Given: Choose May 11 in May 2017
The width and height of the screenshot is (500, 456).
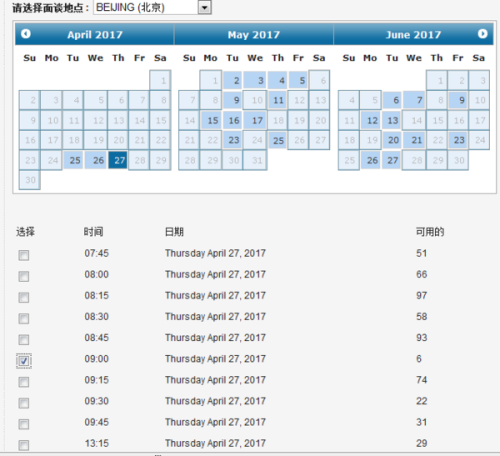Looking at the screenshot, I should click(x=277, y=100).
